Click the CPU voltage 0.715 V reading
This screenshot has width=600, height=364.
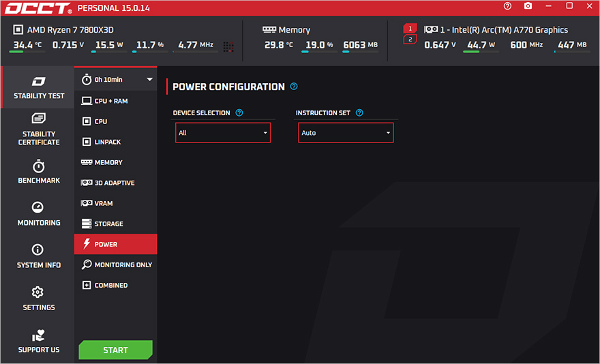pyautogui.click(x=68, y=45)
